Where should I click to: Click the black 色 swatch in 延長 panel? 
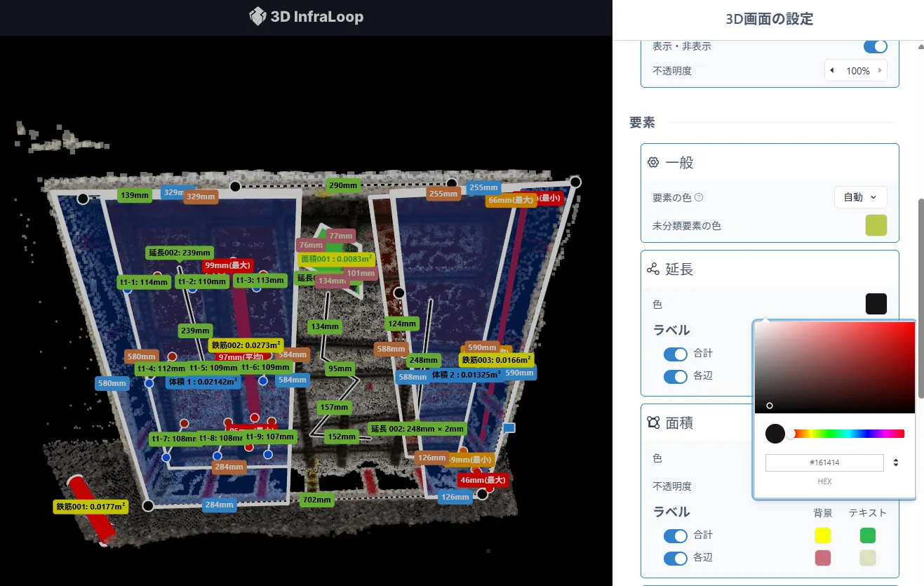[876, 304]
